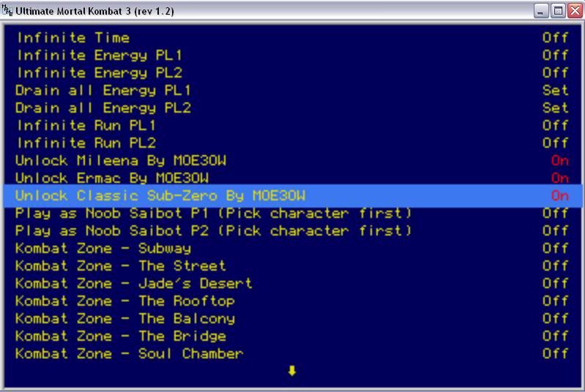Toggle On value for Classic Sub-Zero
The image size is (585, 392).
(x=560, y=195)
